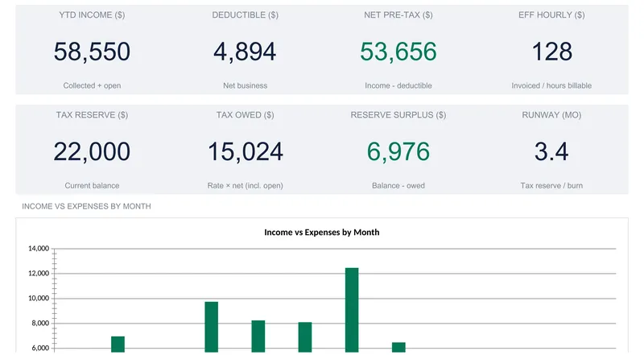Image resolution: width=644 pixels, height=355 pixels.
Task: Click the green bar reaching just under 10,000
Action: click(x=212, y=327)
